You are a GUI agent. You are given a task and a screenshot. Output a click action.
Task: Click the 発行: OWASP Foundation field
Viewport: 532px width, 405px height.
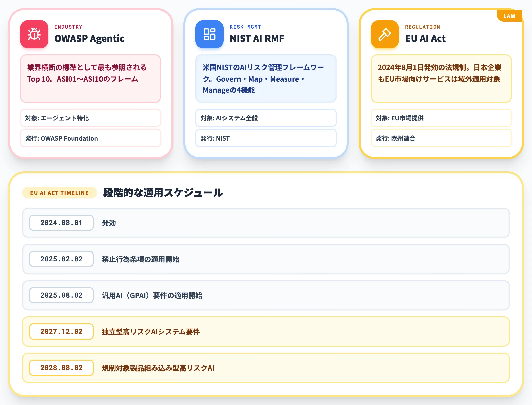pos(91,138)
